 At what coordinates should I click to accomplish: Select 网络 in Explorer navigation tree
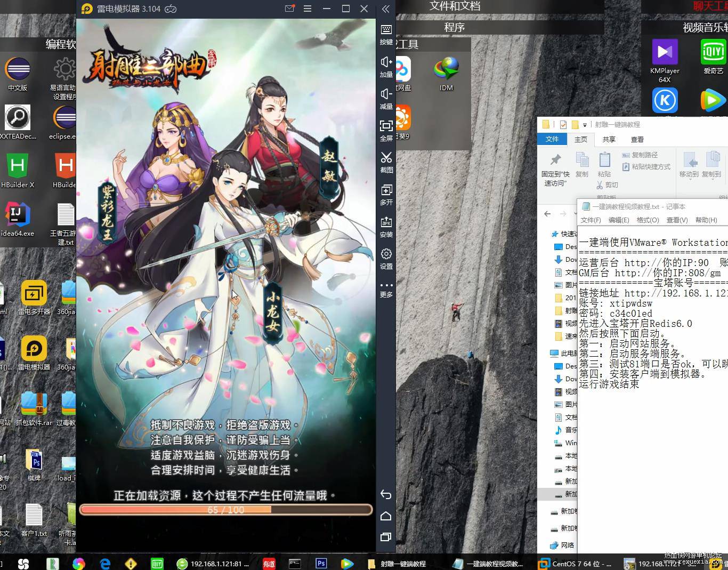(x=563, y=545)
